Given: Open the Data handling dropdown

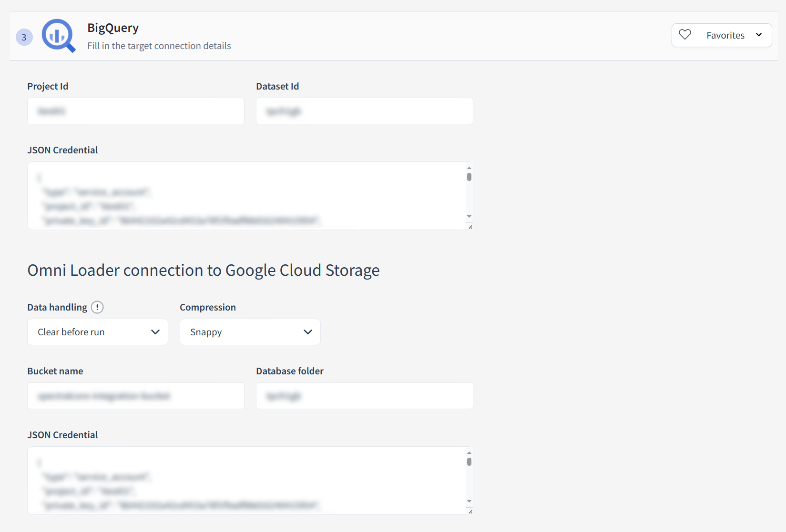Looking at the screenshot, I should tap(98, 332).
